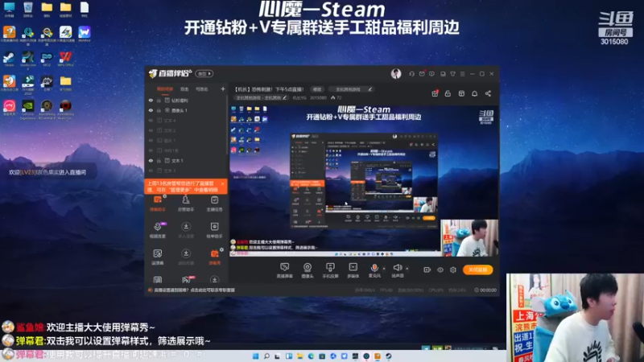
Task: Switch mode with the pill next to logo
Action: (x=204, y=73)
